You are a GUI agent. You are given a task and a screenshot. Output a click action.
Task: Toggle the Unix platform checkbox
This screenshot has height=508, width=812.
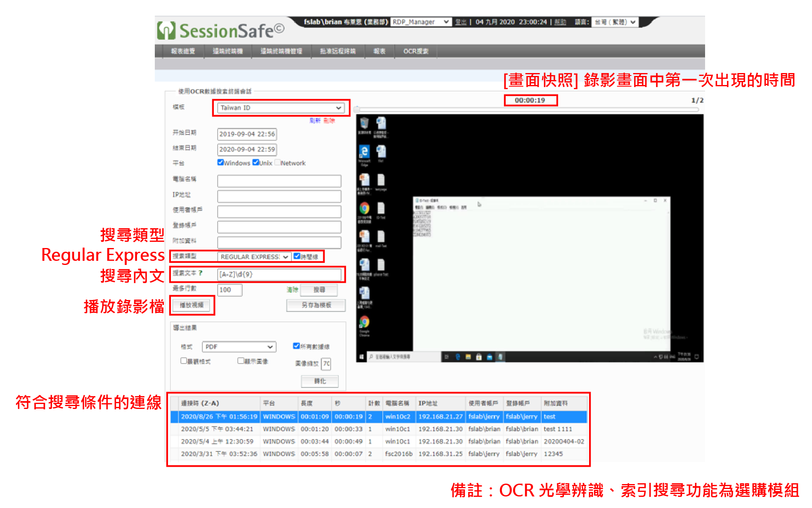(256, 163)
